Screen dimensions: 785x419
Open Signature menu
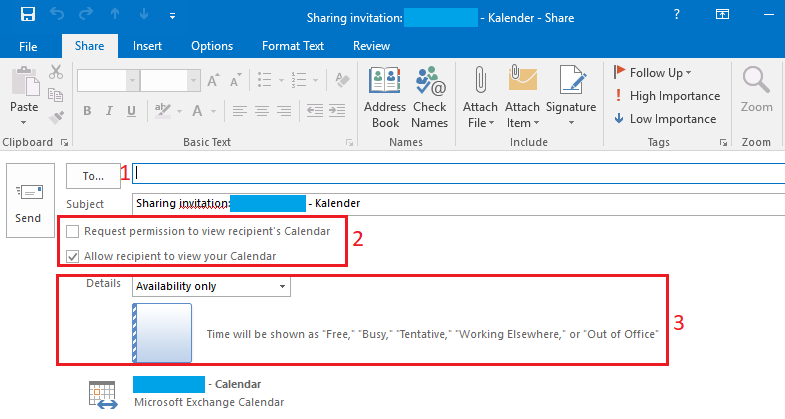(x=571, y=97)
